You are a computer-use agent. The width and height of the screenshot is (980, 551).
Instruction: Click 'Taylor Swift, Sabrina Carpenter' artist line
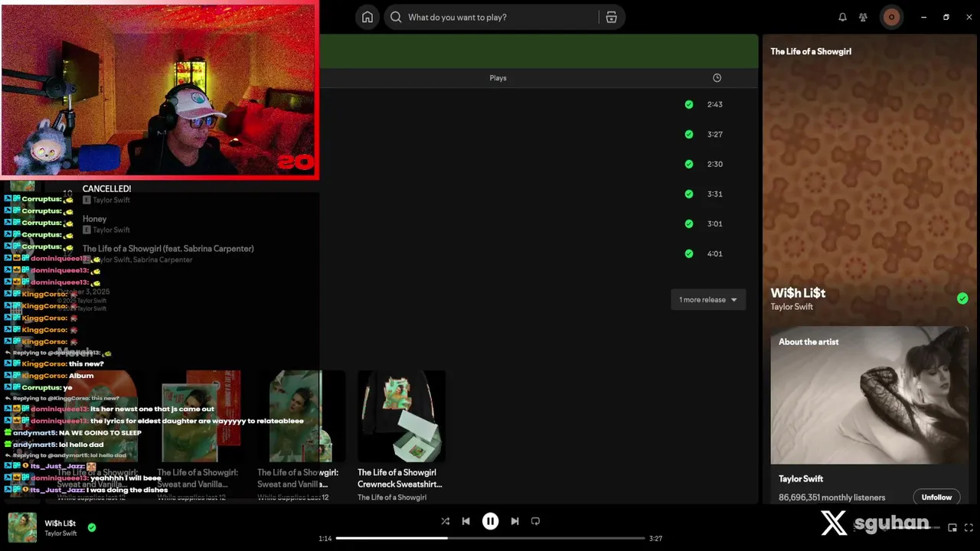tap(137, 260)
